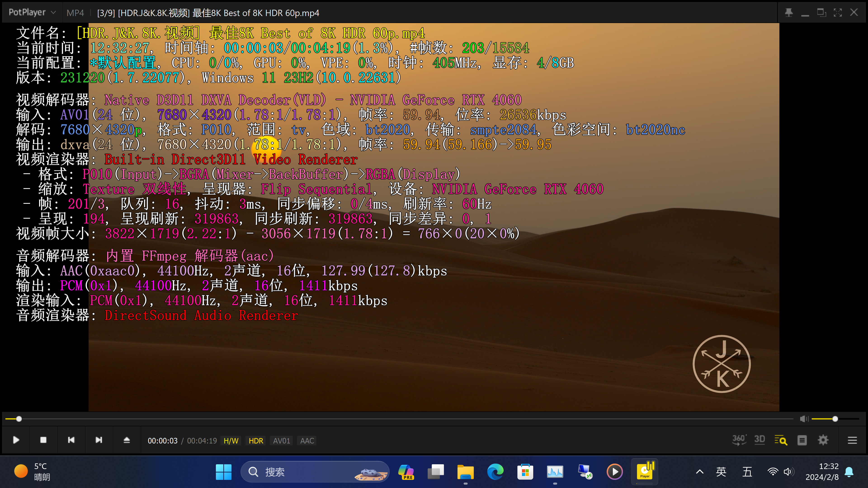Open a file with the eject icon
This screenshot has width=868, height=488.
click(127, 440)
